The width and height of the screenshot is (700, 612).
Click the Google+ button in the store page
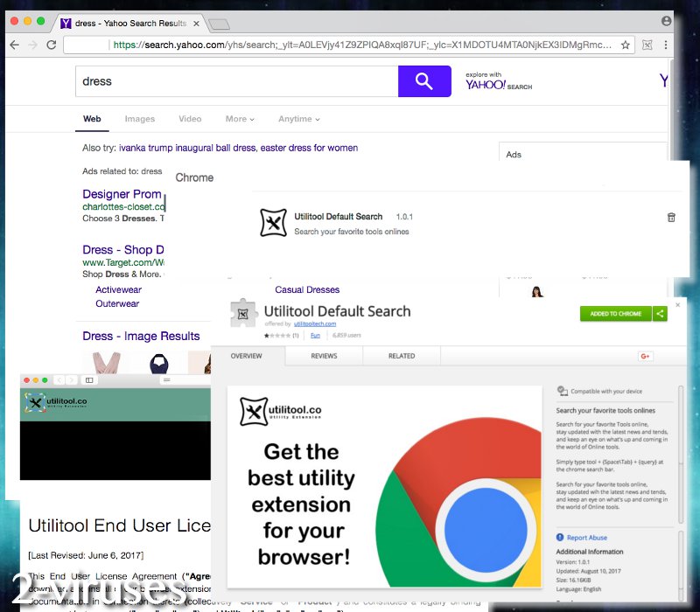647,356
